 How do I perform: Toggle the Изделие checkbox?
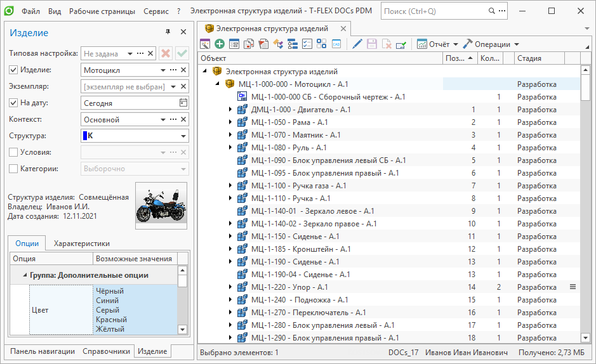(13, 70)
